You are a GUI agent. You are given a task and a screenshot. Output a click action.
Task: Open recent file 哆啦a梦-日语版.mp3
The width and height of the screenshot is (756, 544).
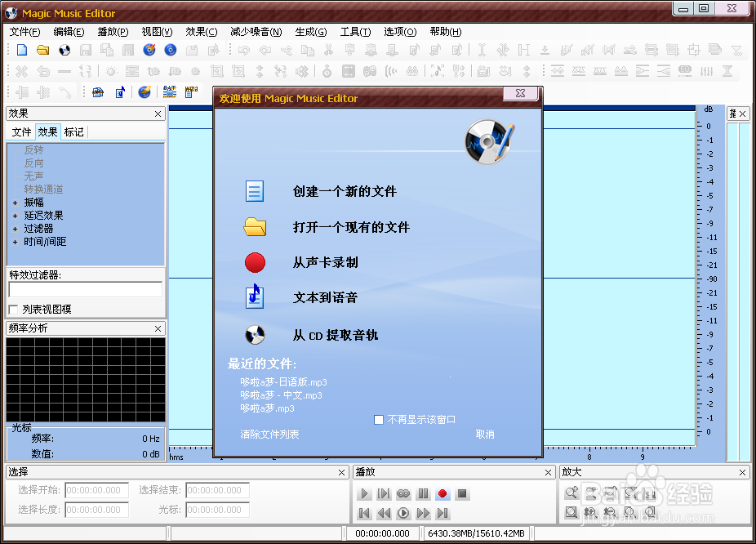coord(283,382)
